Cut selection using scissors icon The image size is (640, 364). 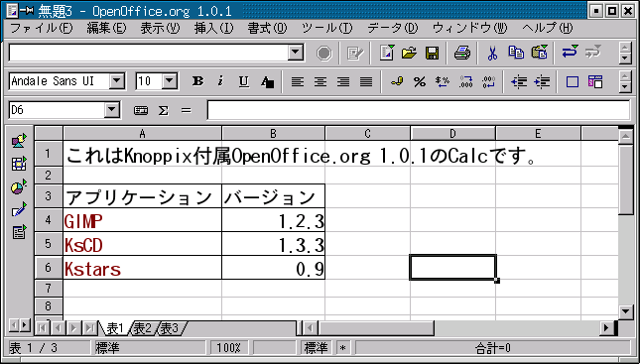pos(493,53)
